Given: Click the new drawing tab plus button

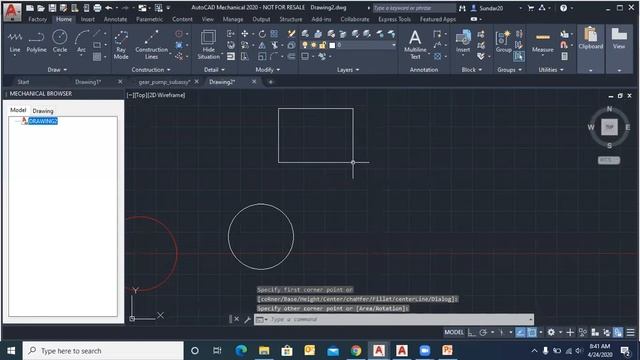Looking at the screenshot, I should pyautogui.click(x=271, y=82).
